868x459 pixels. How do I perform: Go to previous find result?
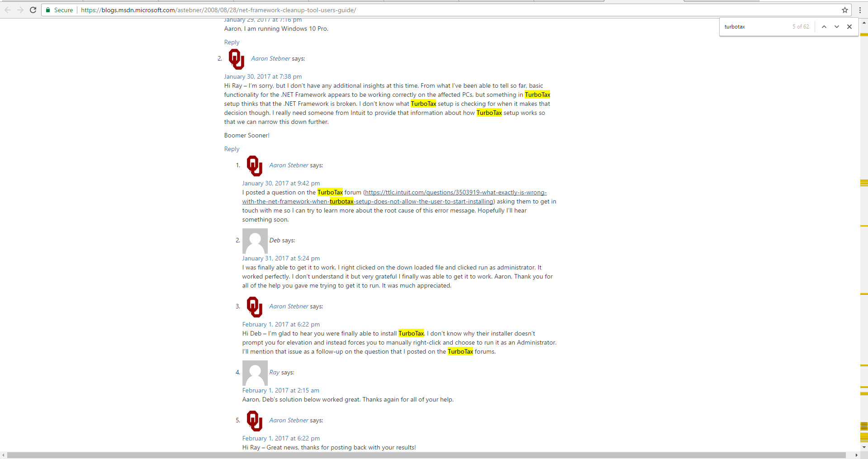tap(824, 27)
